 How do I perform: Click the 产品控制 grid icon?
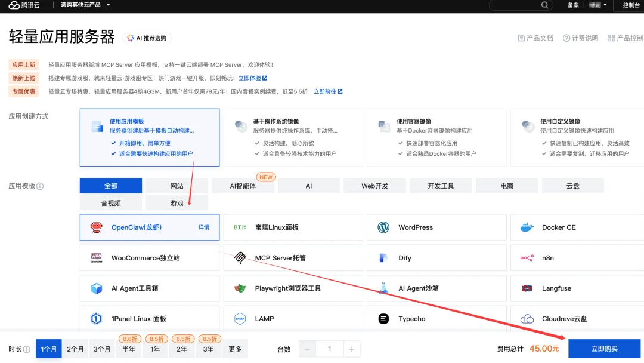(x=612, y=38)
